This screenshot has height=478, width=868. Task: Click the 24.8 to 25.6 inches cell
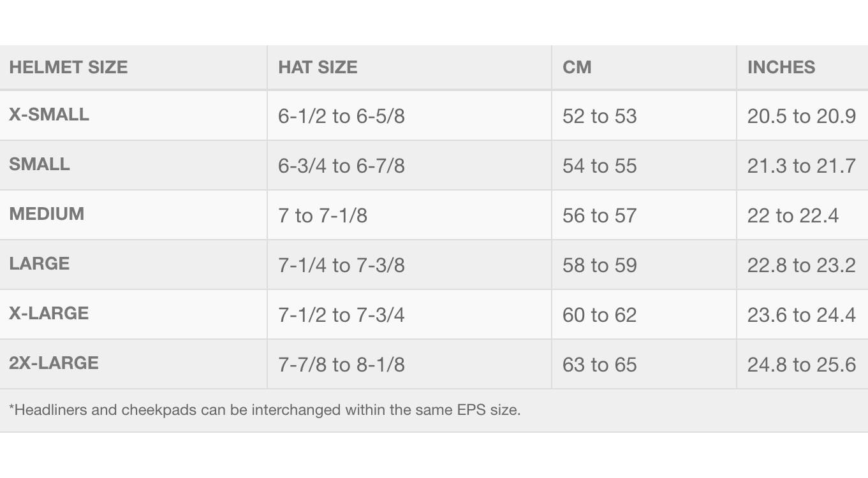click(x=801, y=365)
